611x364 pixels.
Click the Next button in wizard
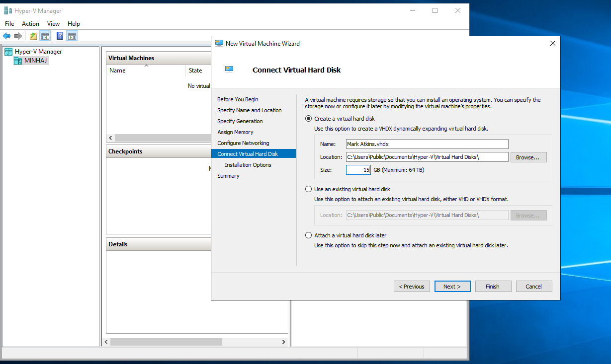[x=452, y=287]
